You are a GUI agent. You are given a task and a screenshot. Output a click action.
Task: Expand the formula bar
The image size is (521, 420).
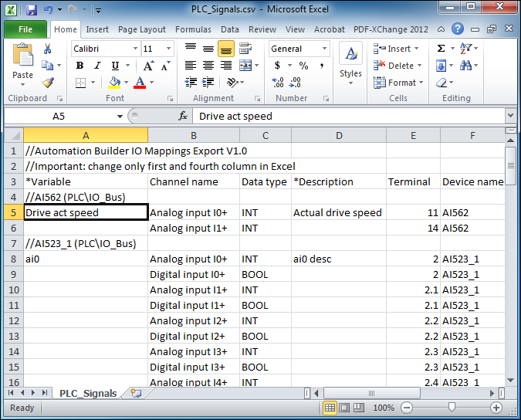pos(510,116)
